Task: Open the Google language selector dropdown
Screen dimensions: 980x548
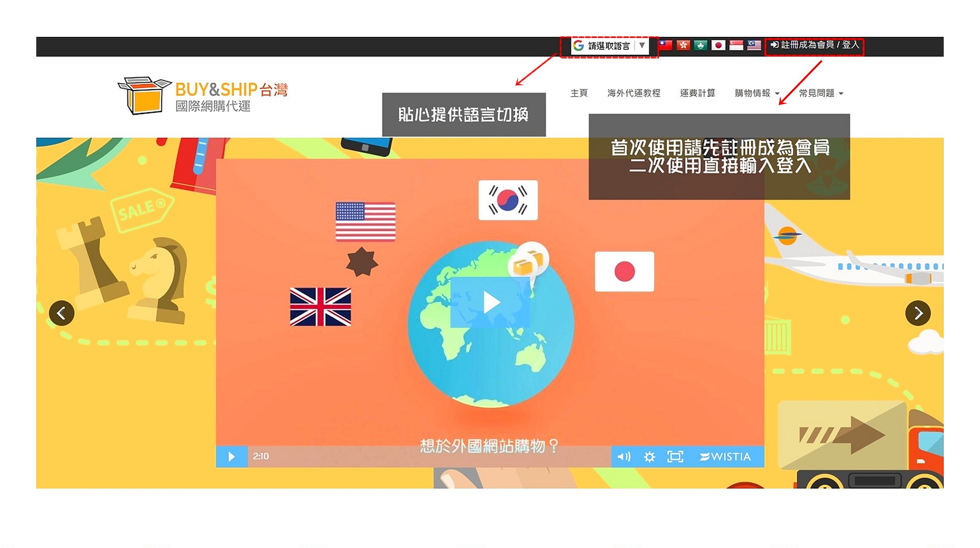Action: (609, 46)
